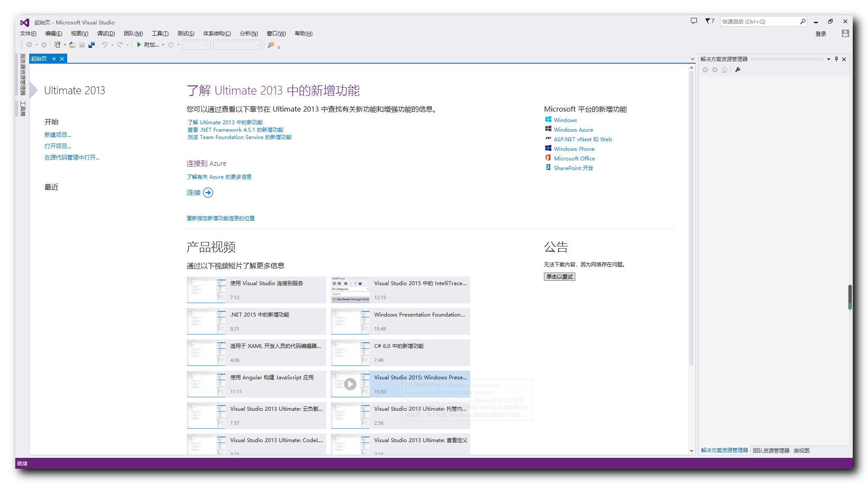Open the 工具(T) menu
This screenshot has width=868, height=484.
tap(160, 34)
